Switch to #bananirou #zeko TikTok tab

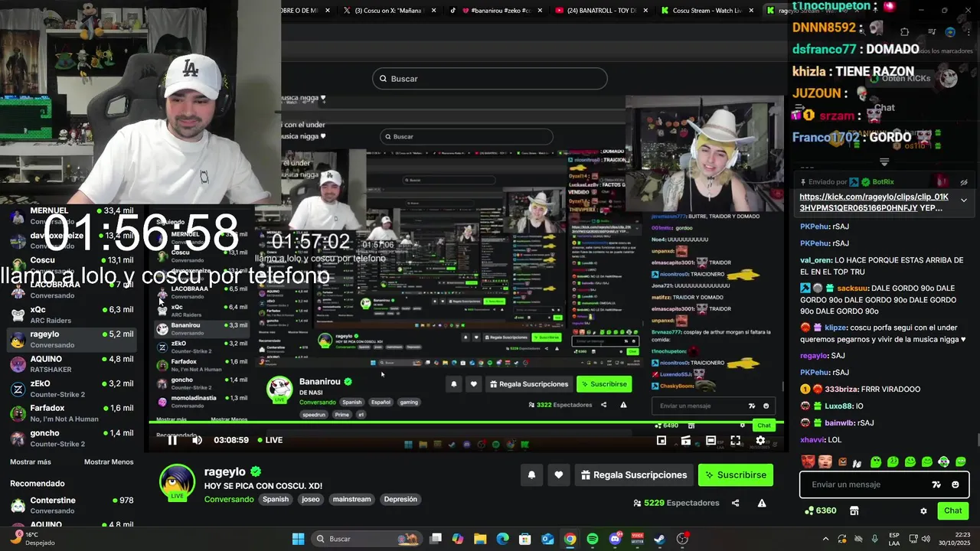(x=496, y=11)
